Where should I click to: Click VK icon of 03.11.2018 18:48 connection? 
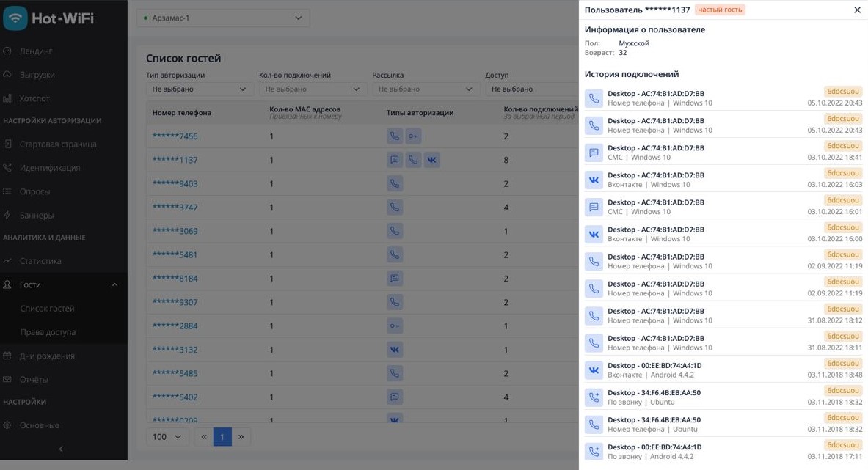594,370
